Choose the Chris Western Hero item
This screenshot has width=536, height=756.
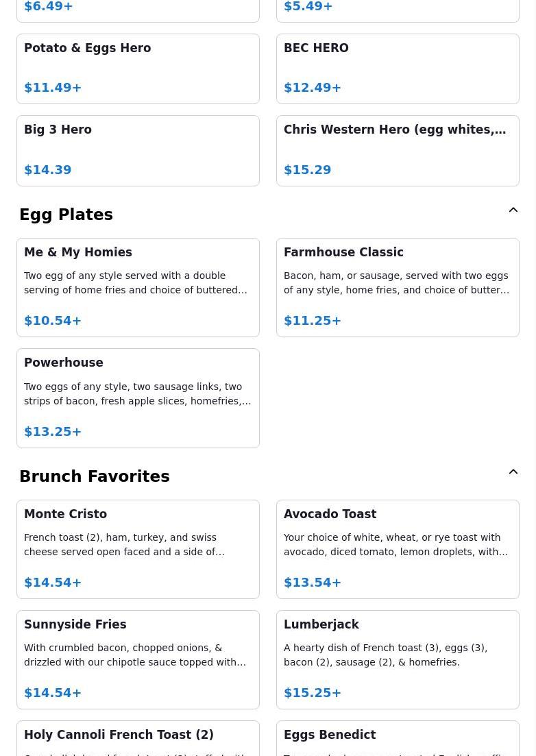click(x=398, y=150)
